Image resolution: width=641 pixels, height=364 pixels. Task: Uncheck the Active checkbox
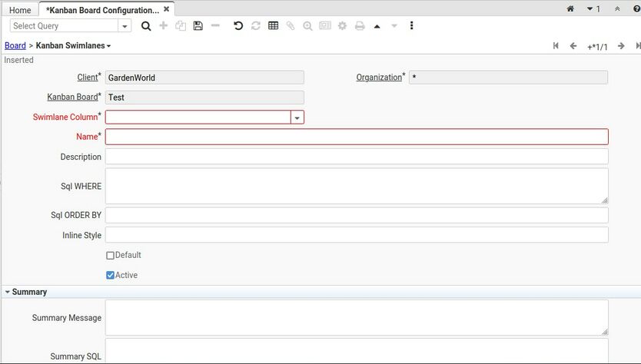[110, 275]
